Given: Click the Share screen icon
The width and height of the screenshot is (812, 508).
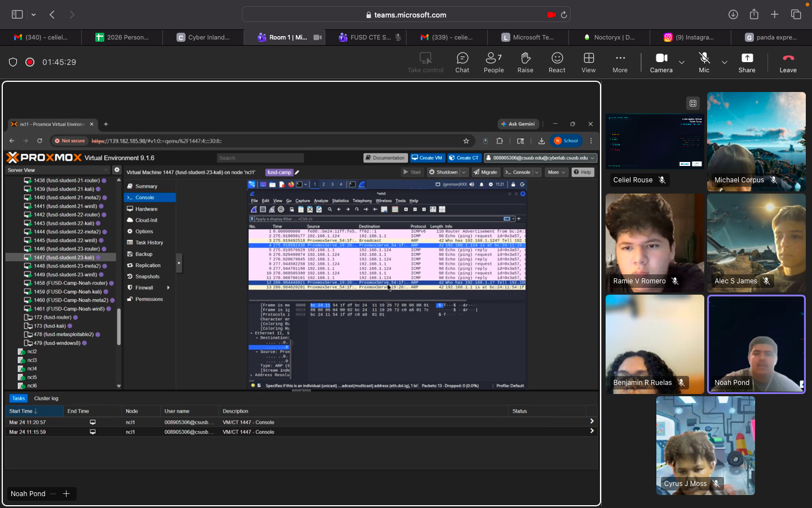Looking at the screenshot, I should pyautogui.click(x=747, y=62).
